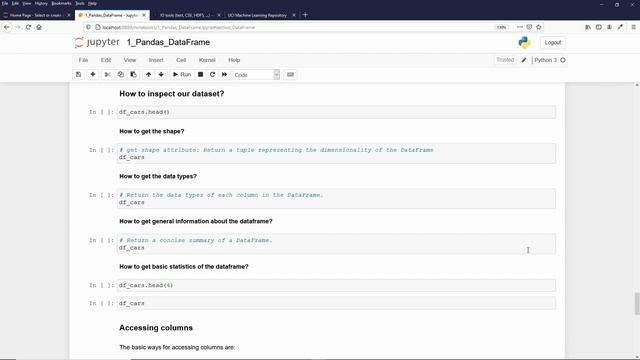Restart the kernel icon
The image size is (640, 360).
(x=212, y=75)
